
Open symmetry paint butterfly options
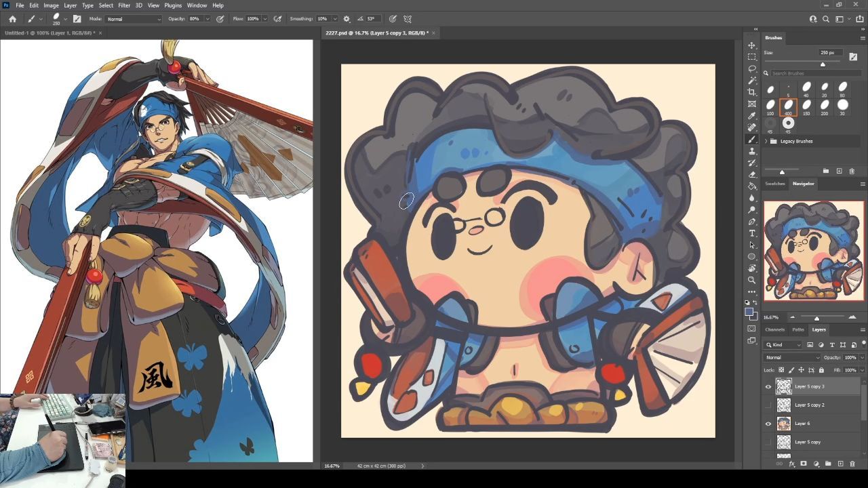(408, 19)
